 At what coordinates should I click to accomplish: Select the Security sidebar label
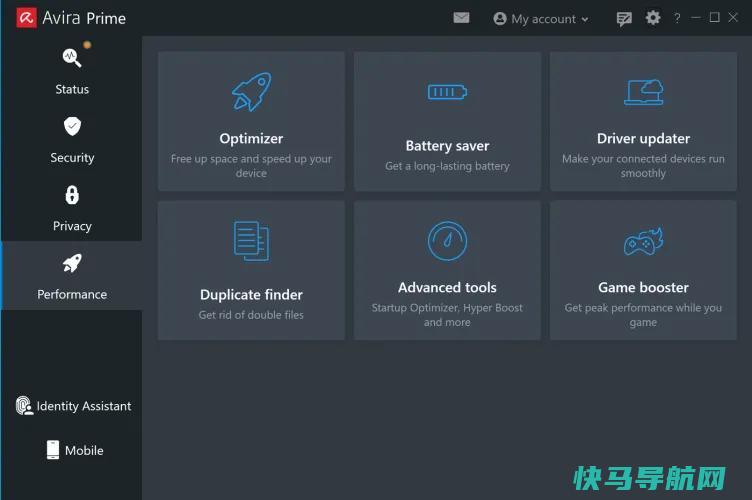point(72,158)
